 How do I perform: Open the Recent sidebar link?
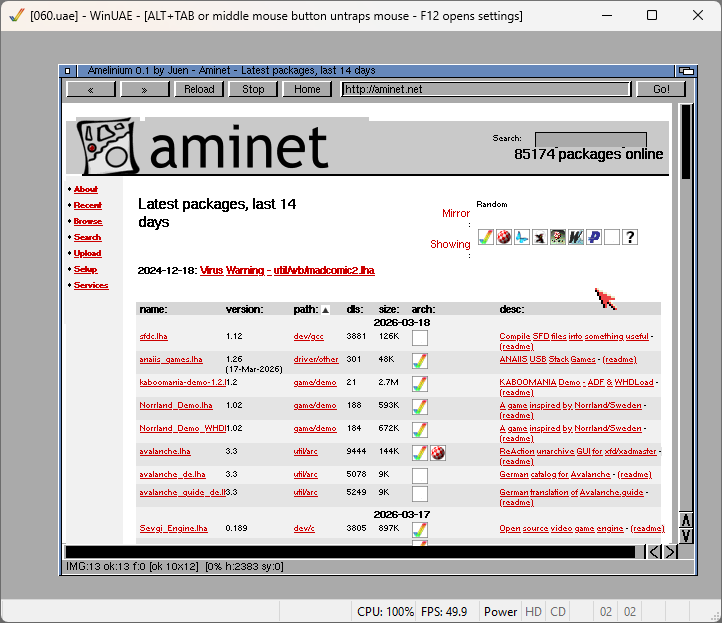click(x=87, y=205)
